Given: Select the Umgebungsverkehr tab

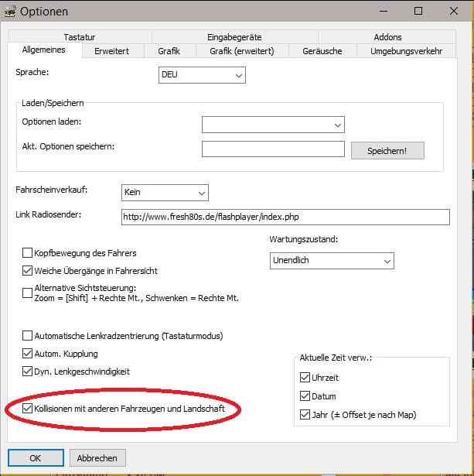Looking at the screenshot, I should (406, 51).
